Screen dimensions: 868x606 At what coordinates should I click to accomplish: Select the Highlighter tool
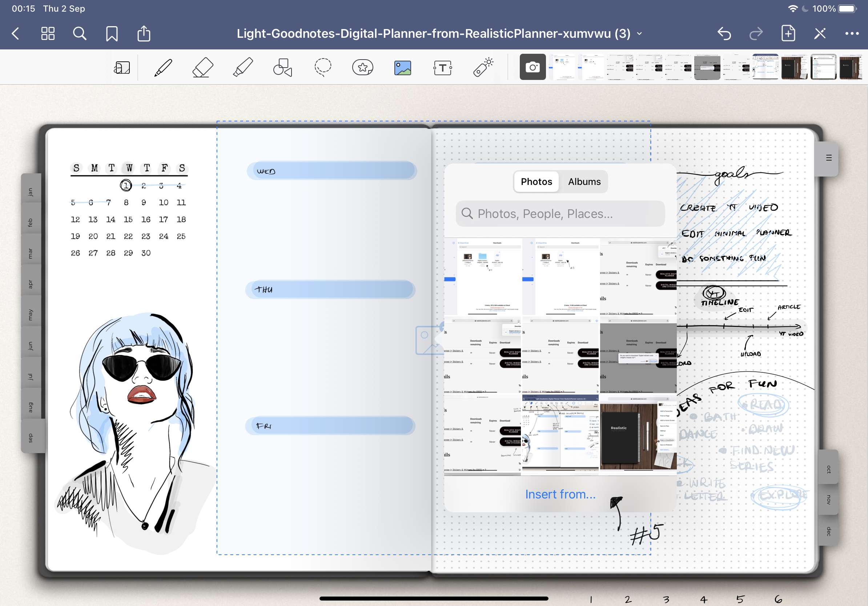pyautogui.click(x=243, y=68)
